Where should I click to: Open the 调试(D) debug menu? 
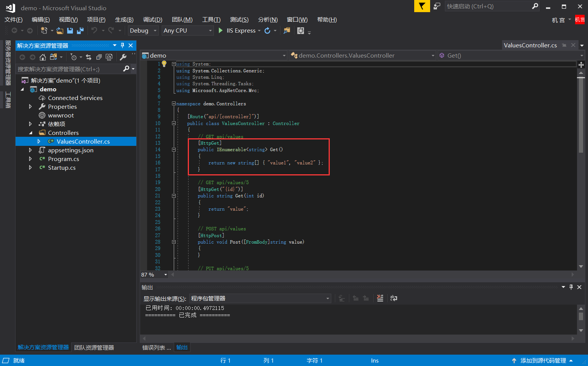pos(153,20)
